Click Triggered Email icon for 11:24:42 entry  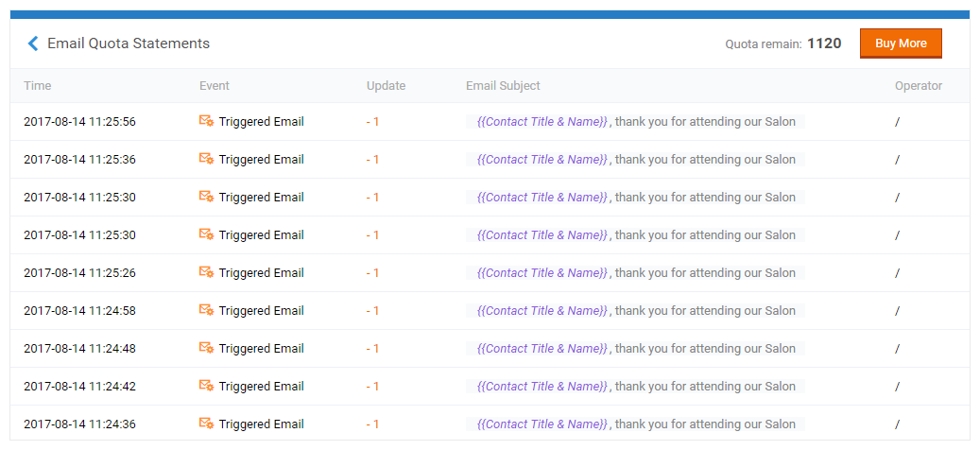[206, 386]
